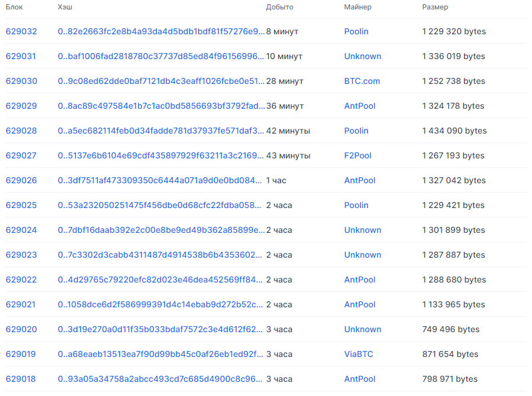Open AntPool miner for block 629018

360,379
